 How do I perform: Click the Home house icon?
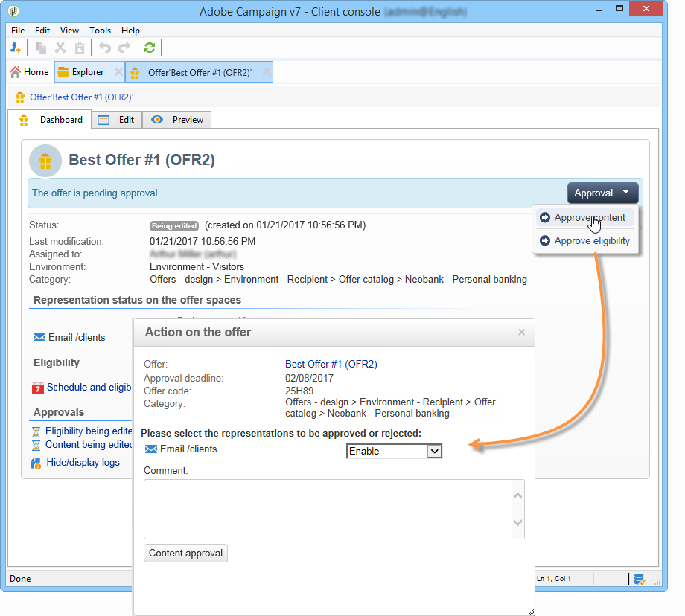click(x=16, y=72)
